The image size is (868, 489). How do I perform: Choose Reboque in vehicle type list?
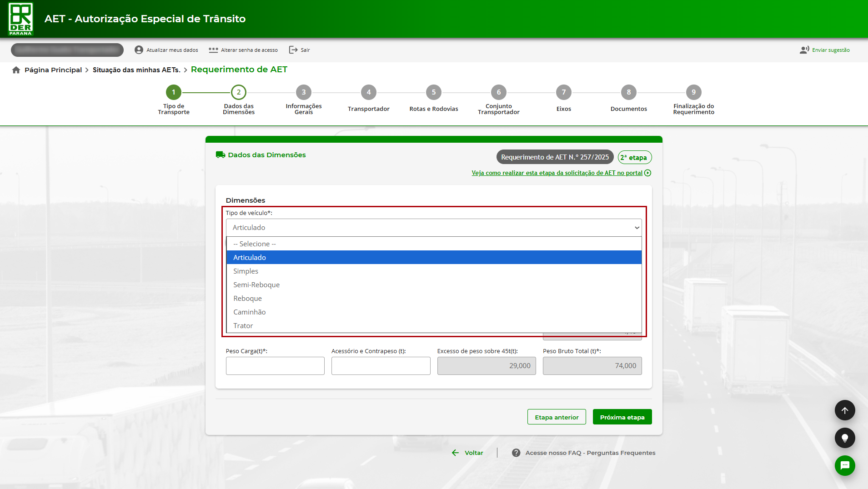point(434,299)
